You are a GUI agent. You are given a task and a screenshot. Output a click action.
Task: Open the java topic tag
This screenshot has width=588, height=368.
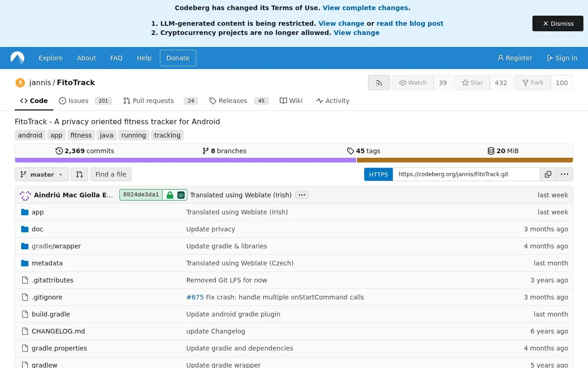pos(107,135)
